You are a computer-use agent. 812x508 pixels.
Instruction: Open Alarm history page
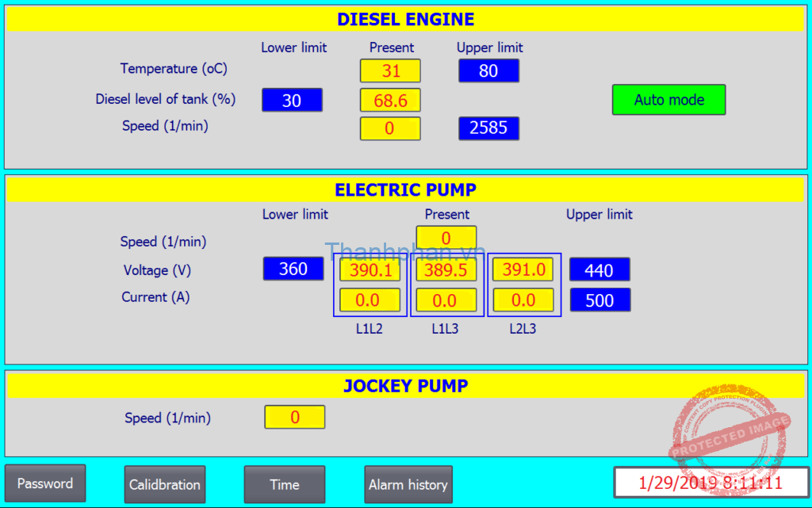click(x=408, y=484)
